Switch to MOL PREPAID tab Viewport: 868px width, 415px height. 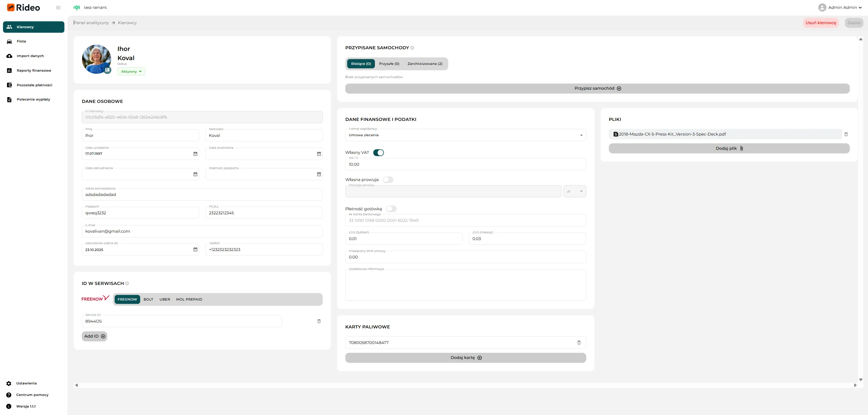pos(189,299)
